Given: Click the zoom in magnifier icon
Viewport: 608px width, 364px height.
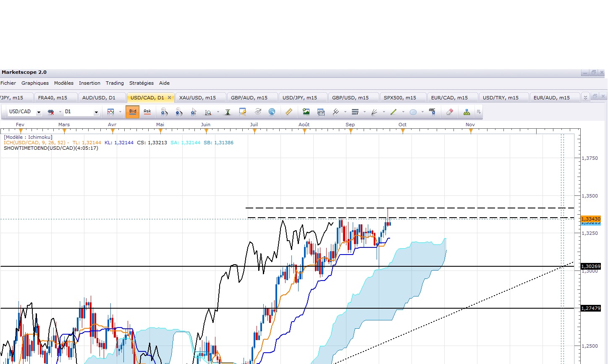Looking at the screenshot, I should [x=165, y=112].
